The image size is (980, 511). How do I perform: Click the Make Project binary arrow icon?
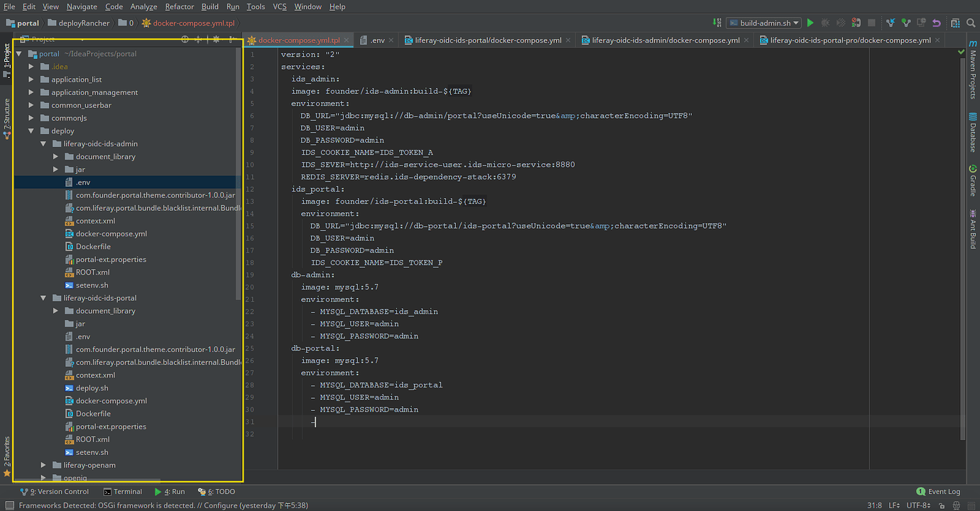(717, 23)
